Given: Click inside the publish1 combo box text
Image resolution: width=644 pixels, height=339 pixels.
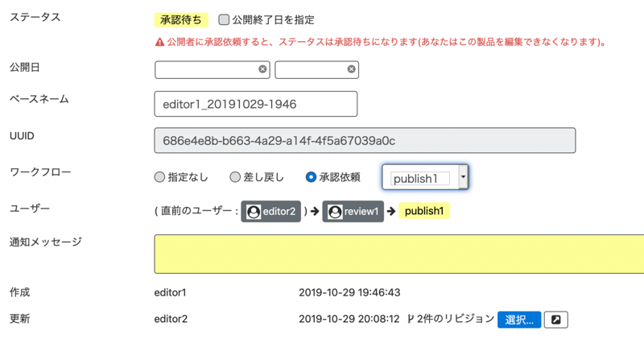Looking at the screenshot, I should coord(419,178).
